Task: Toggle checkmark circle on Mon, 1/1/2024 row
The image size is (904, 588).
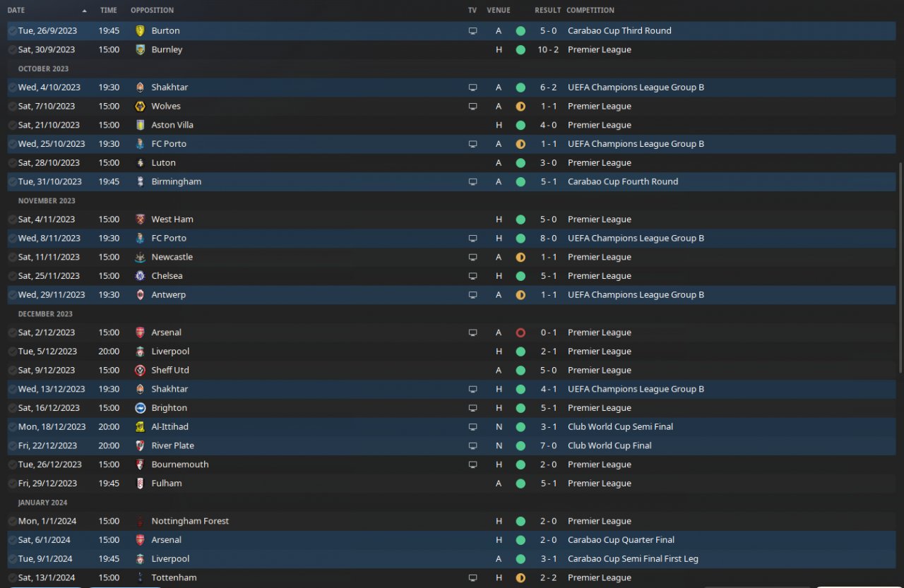Action: [12, 522]
